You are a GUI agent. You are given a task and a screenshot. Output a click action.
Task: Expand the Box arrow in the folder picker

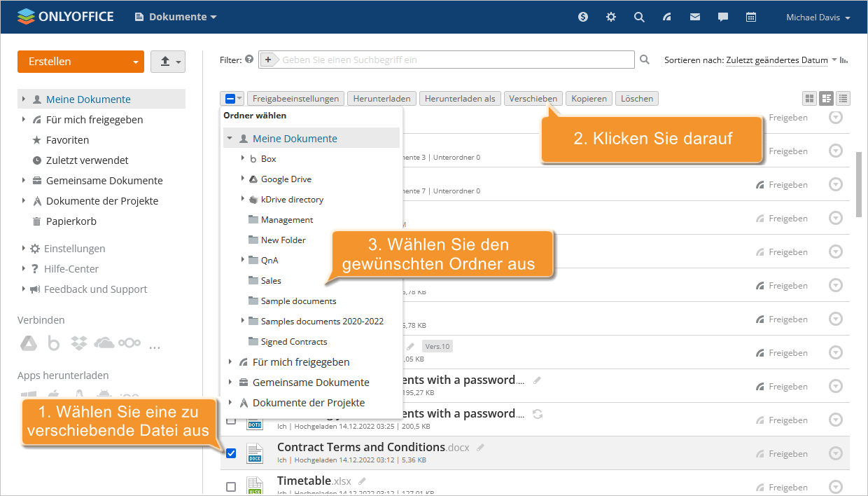pyautogui.click(x=242, y=159)
